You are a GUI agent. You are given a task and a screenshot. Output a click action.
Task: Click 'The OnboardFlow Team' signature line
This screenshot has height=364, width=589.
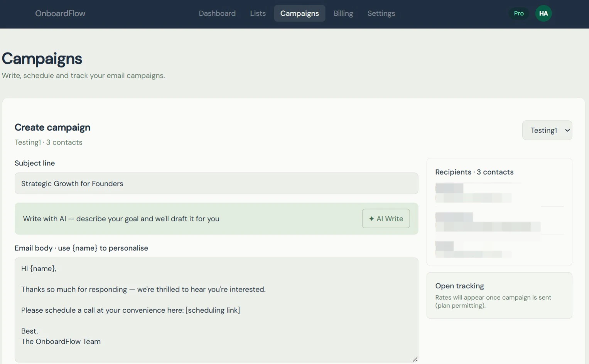[x=61, y=341]
